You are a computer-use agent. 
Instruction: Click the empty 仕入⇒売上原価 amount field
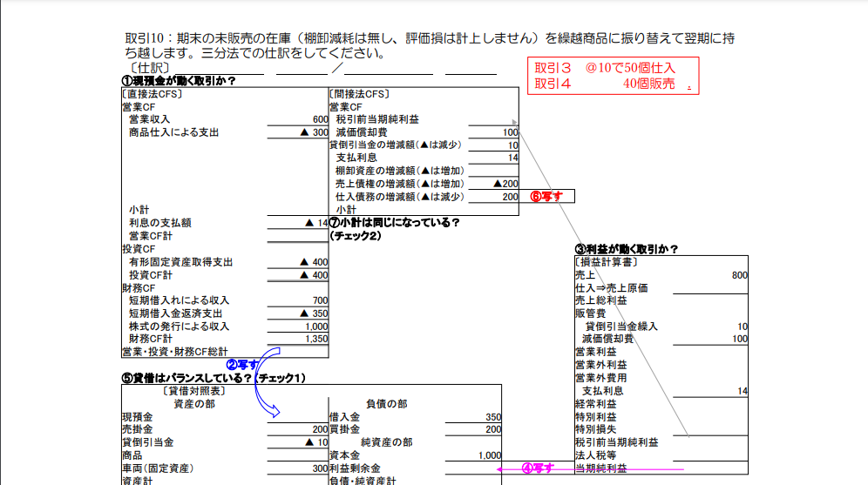pyautogui.click(x=710, y=288)
